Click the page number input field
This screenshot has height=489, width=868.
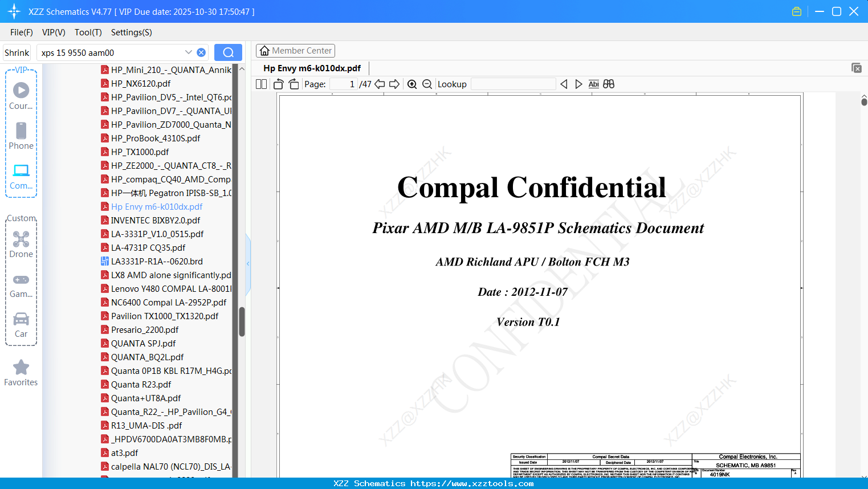(343, 84)
